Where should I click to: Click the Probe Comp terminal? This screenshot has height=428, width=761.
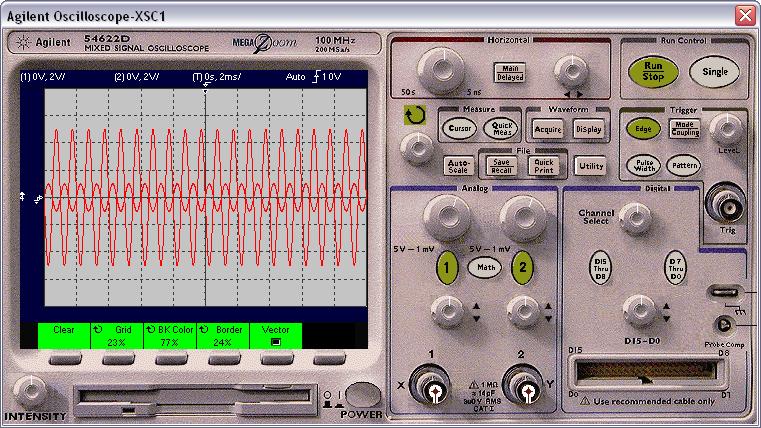click(x=723, y=325)
